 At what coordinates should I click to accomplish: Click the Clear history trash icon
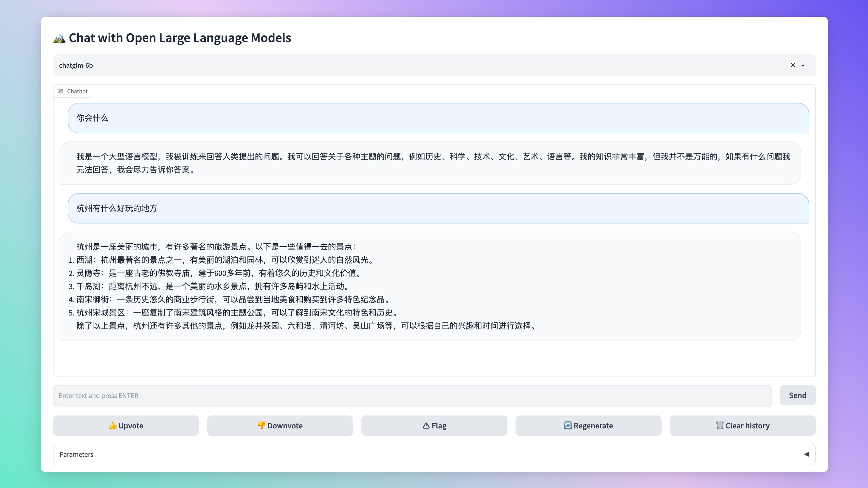[720, 426]
